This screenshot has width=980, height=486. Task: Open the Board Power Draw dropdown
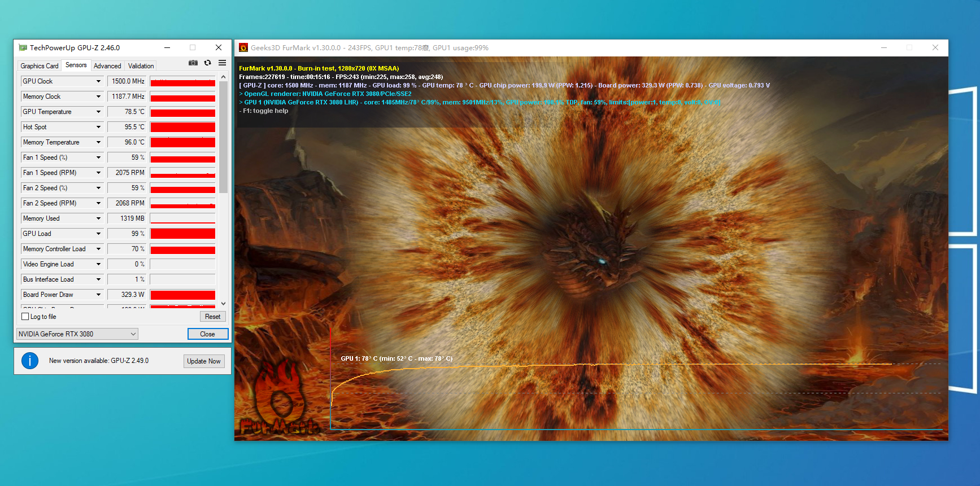[98, 295]
